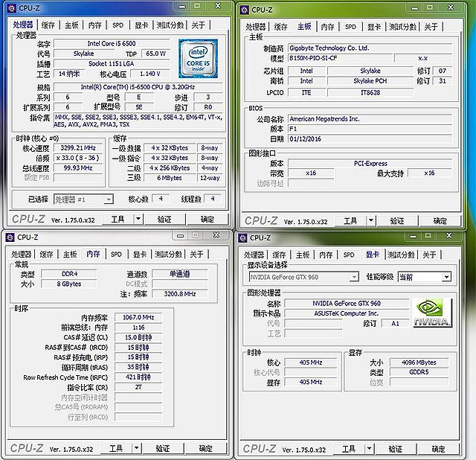Click the multiplier value x 33.0 (8 - 36)
The image size is (476, 460).
coord(78,158)
